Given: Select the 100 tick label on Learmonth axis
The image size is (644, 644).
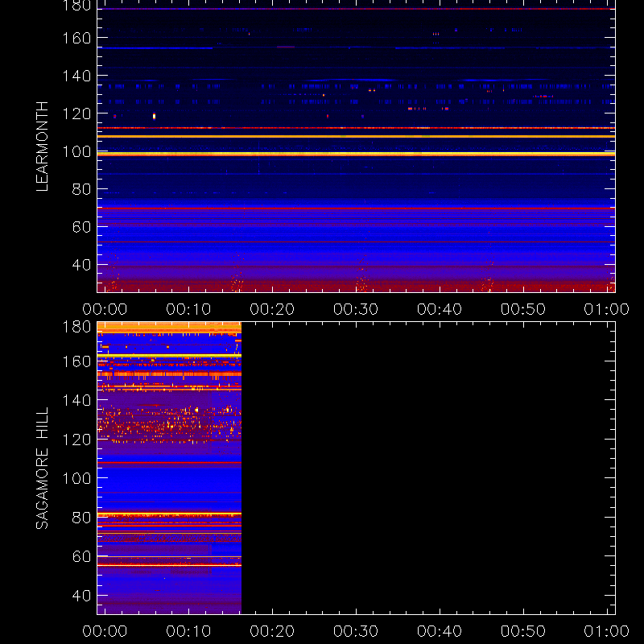Looking at the screenshot, I should 76,151.
